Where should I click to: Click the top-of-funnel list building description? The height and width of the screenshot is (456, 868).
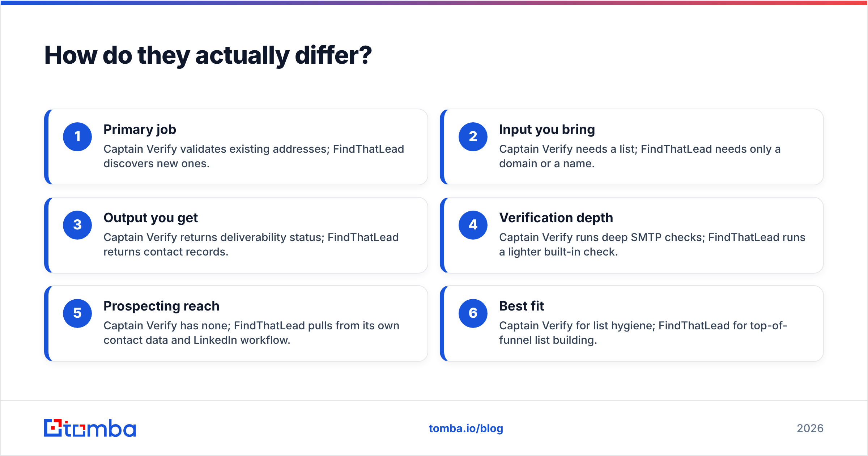643,333
